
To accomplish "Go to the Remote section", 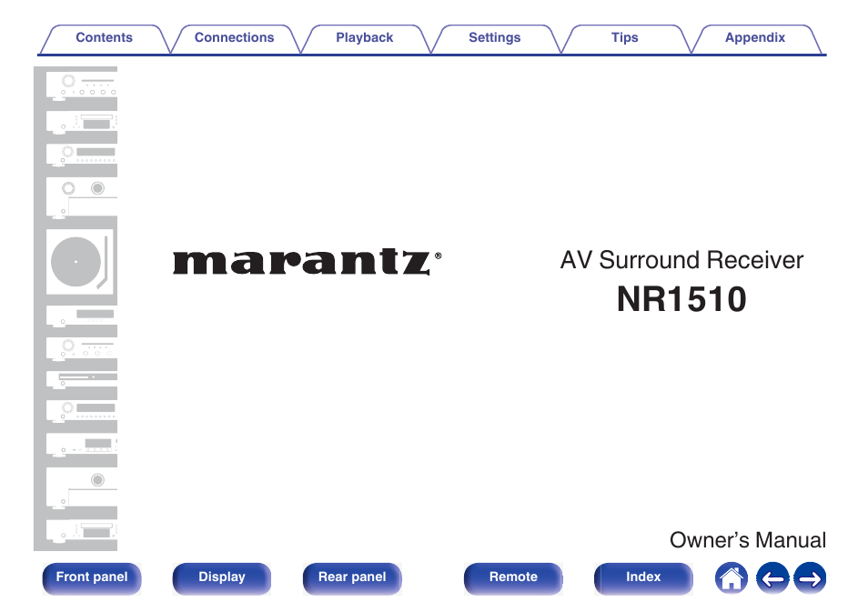I will (513, 578).
